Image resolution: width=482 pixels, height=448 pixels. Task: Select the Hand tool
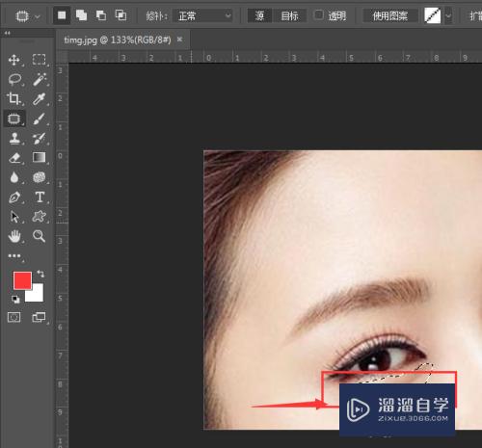(x=14, y=236)
